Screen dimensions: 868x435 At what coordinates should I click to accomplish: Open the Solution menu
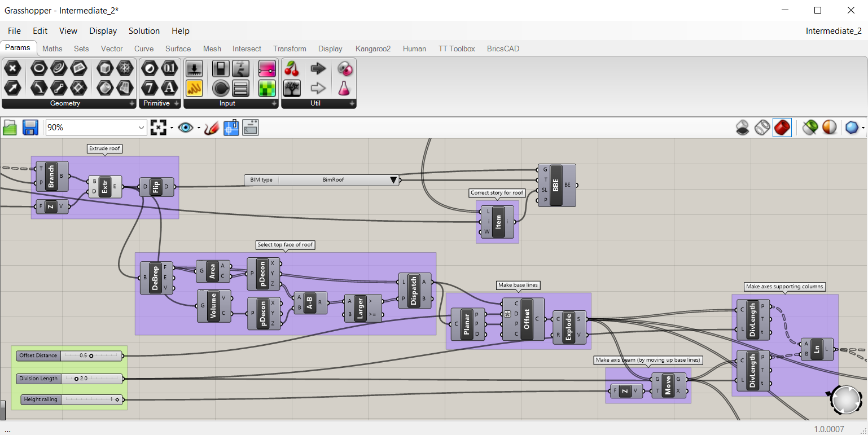point(144,31)
